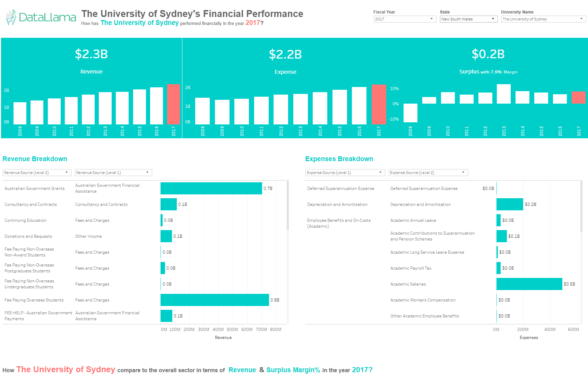Screen dimensions: 588x385
Task: Select the Academic Payroll Tax label
Action: point(411,268)
